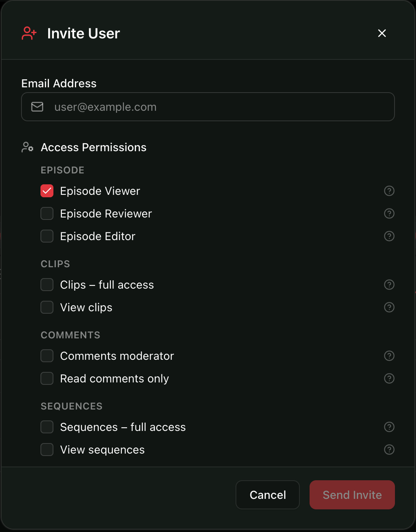Enable the Episode Editor permission
This screenshot has width=416, height=532.
pyautogui.click(x=47, y=236)
